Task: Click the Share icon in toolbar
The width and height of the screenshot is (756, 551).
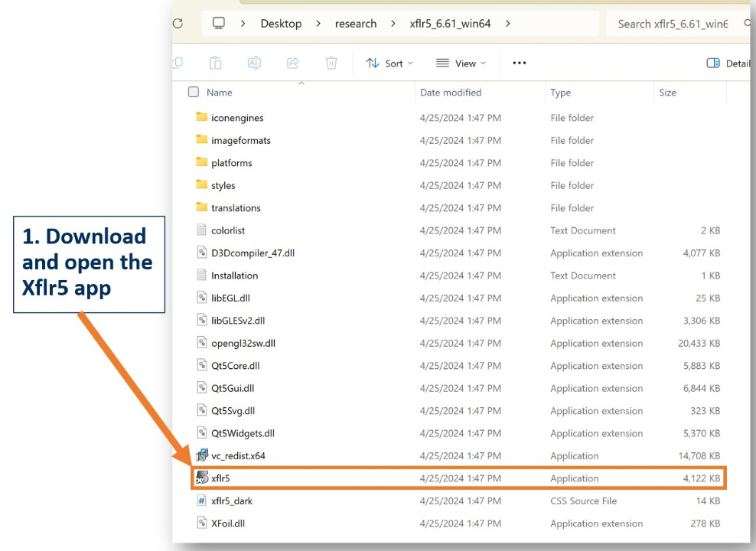Action: tap(292, 64)
